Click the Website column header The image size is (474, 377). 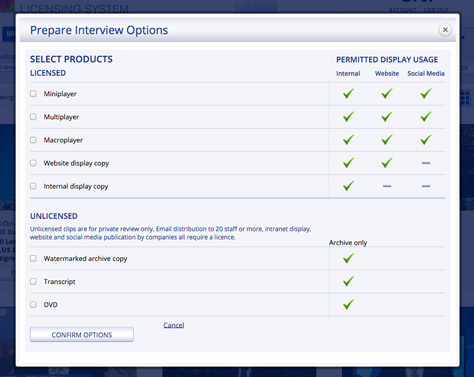pos(387,74)
